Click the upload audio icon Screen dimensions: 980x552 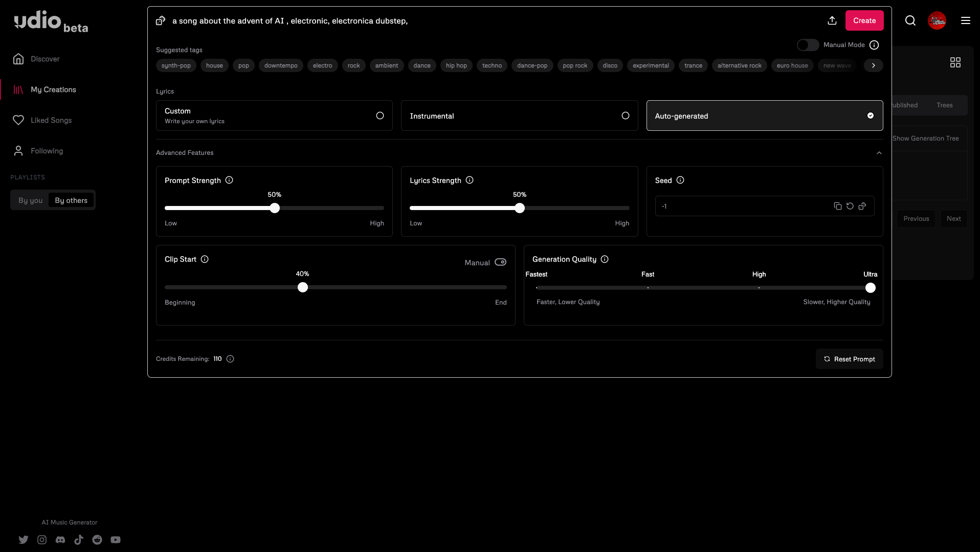tap(832, 20)
